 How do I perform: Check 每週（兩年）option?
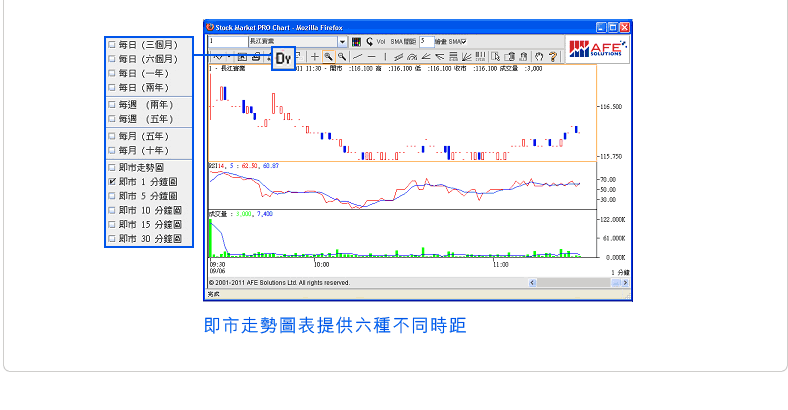click(112, 105)
